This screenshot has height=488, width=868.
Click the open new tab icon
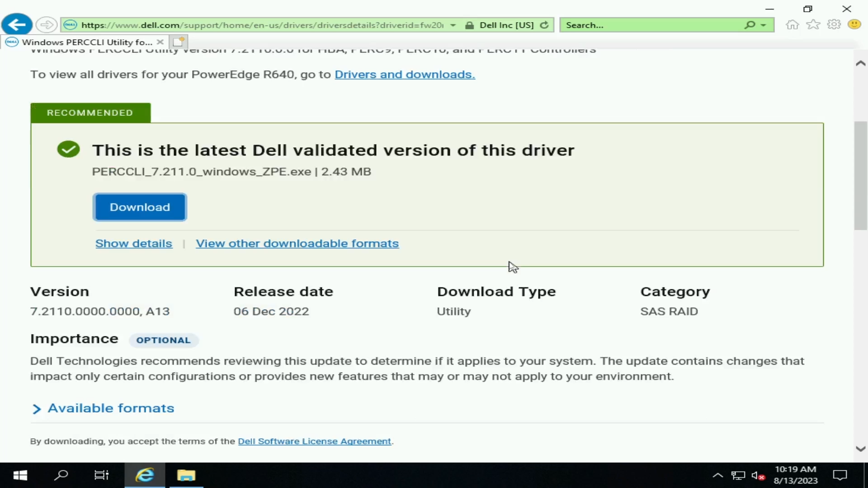coord(179,41)
